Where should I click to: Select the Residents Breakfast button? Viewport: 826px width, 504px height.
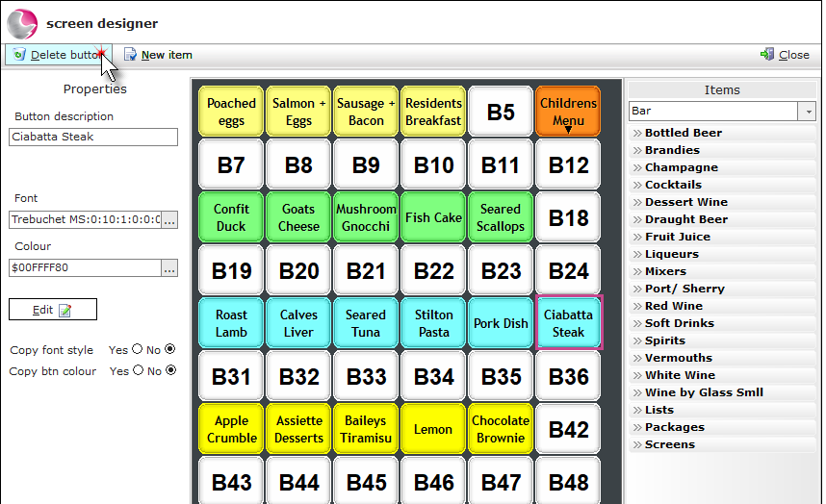coord(433,112)
